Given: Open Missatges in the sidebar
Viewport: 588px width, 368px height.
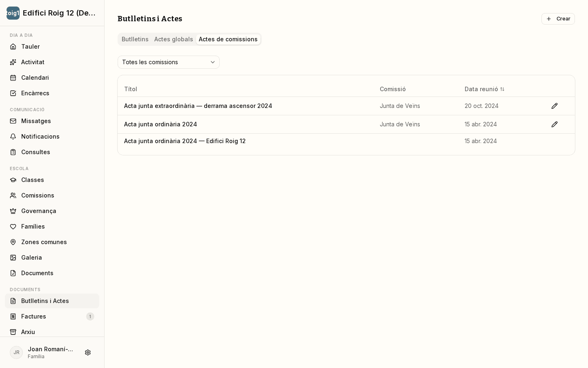Looking at the screenshot, I should click(x=52, y=121).
